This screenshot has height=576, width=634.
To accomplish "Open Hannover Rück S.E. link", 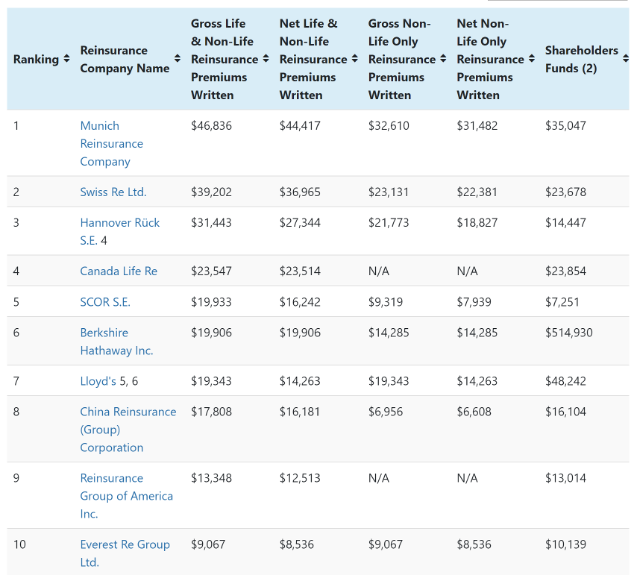I will [120, 232].
